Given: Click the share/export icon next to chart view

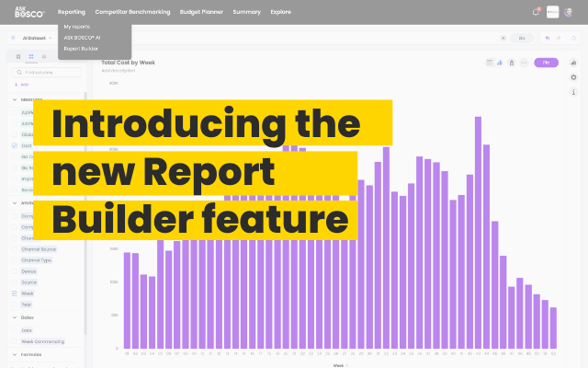Looking at the screenshot, I should tap(512, 63).
